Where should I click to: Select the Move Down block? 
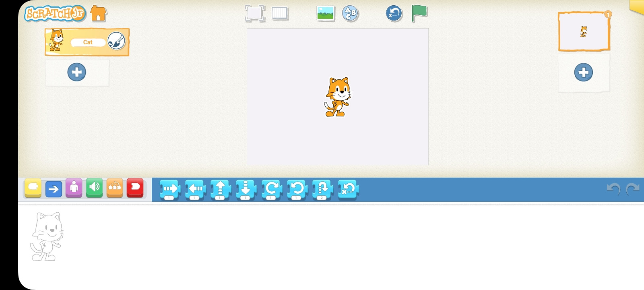pyautogui.click(x=246, y=190)
